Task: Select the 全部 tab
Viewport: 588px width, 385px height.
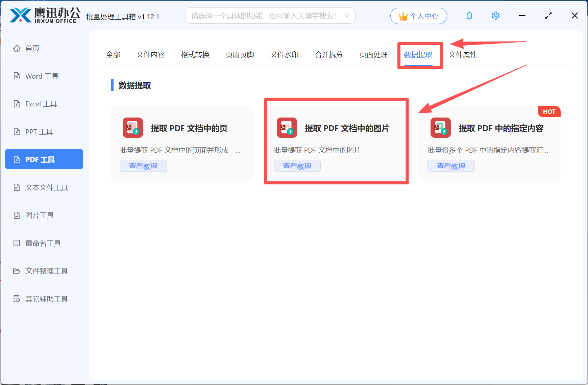Action: click(114, 54)
